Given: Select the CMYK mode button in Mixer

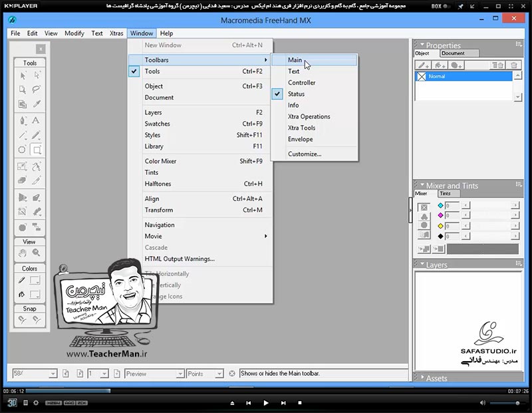Looking at the screenshot, I should pyautogui.click(x=424, y=207).
